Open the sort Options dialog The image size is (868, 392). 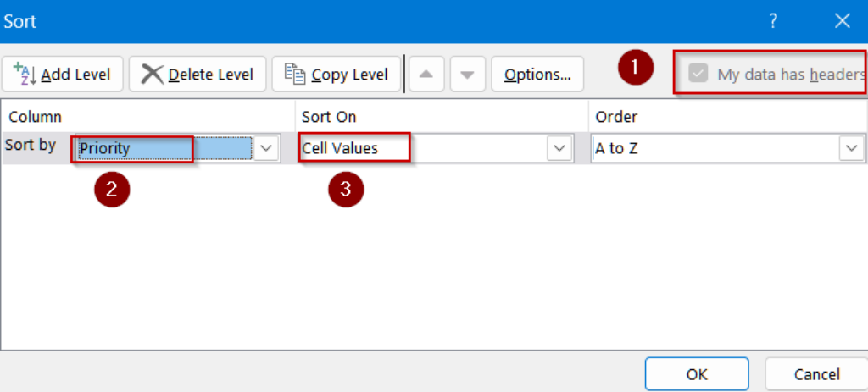pos(537,75)
